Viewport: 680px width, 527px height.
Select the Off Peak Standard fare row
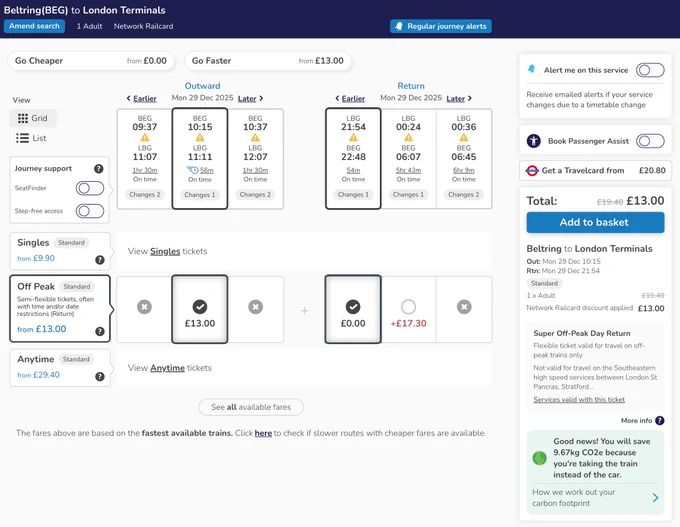click(x=60, y=308)
